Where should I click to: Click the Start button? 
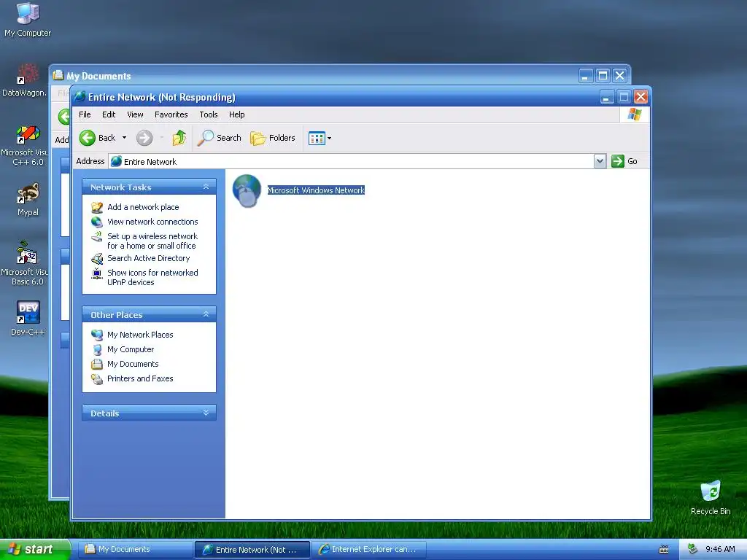[35, 550]
